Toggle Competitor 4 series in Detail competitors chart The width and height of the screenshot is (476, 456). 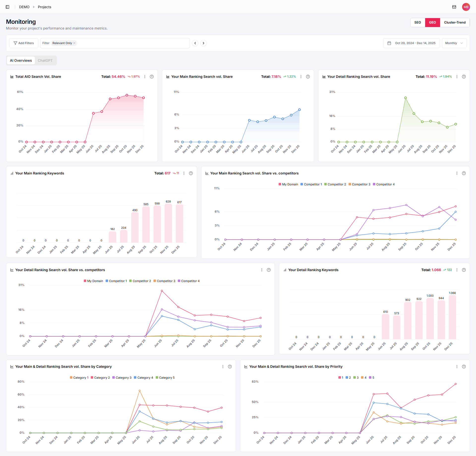click(x=189, y=281)
